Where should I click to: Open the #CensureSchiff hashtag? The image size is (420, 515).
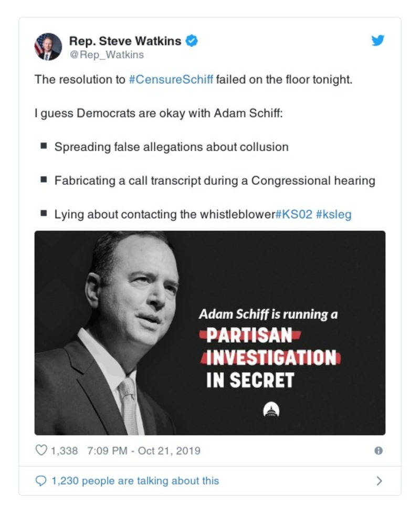171,80
